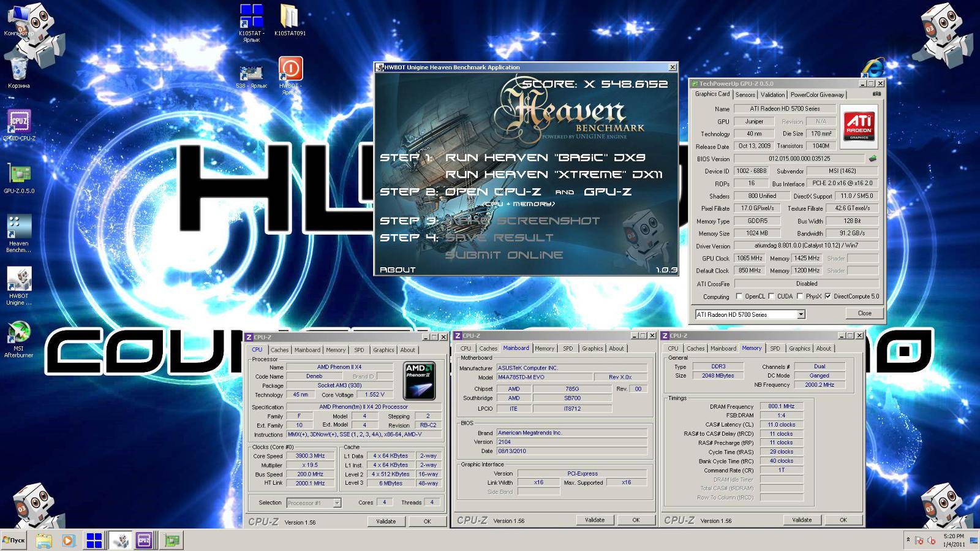The image size is (980, 551).
Task: Switch to GPU-Z green card taskbar button
Action: coord(172,540)
